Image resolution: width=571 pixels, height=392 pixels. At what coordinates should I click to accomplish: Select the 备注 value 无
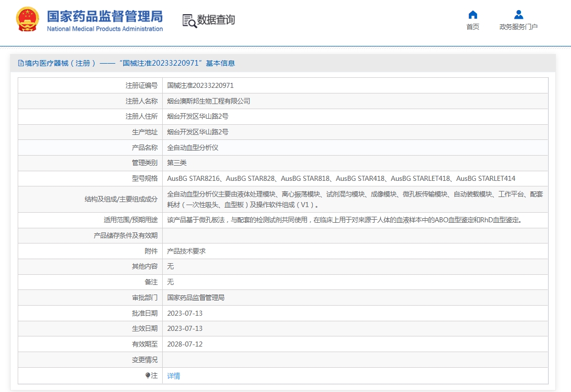point(170,282)
